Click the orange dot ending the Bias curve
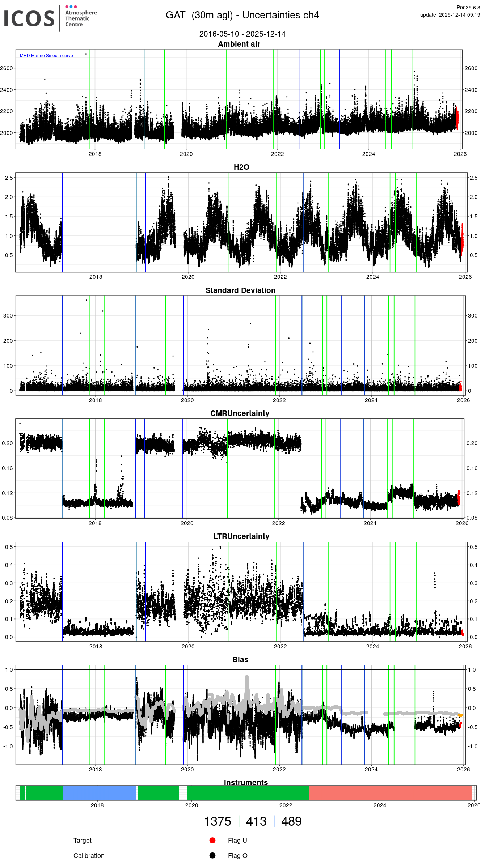The image size is (485, 868). 460,715
